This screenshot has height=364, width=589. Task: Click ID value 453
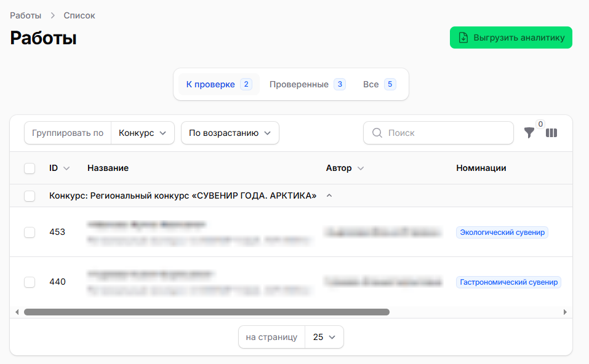57,232
